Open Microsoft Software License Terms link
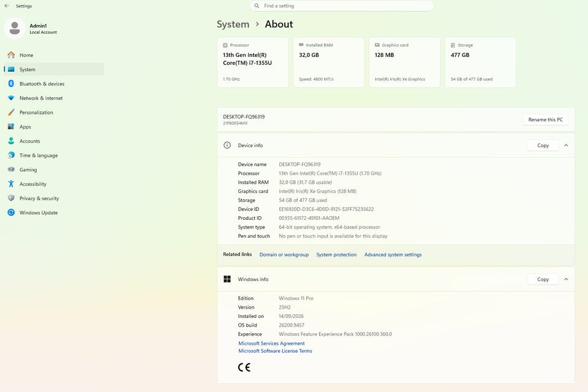The image size is (588, 392). (x=275, y=351)
